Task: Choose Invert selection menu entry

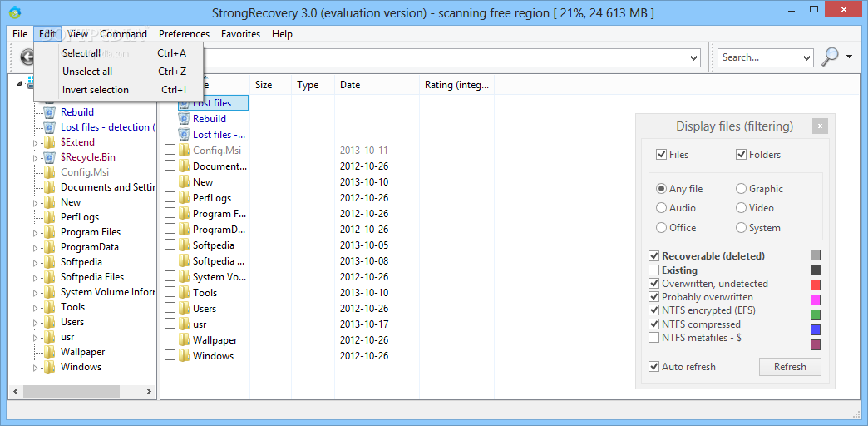Action: 118,90
